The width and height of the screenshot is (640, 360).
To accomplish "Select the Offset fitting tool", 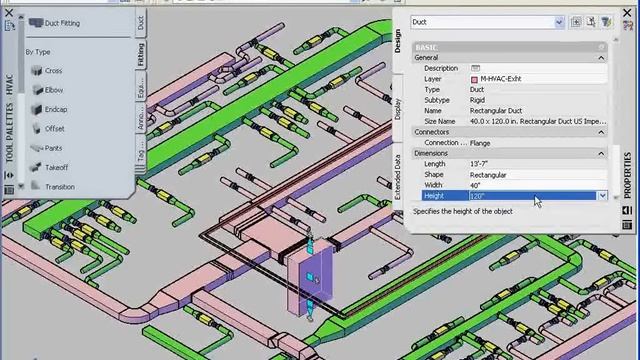I will 48,129.
